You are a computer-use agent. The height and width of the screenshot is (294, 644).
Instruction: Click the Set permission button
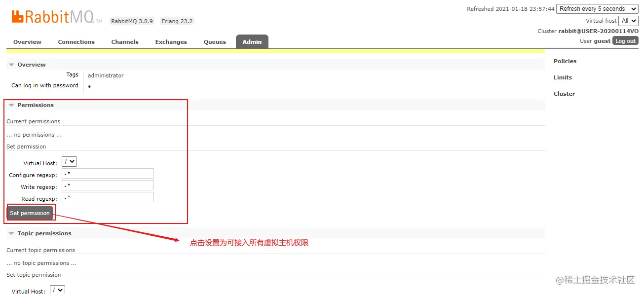click(x=30, y=213)
